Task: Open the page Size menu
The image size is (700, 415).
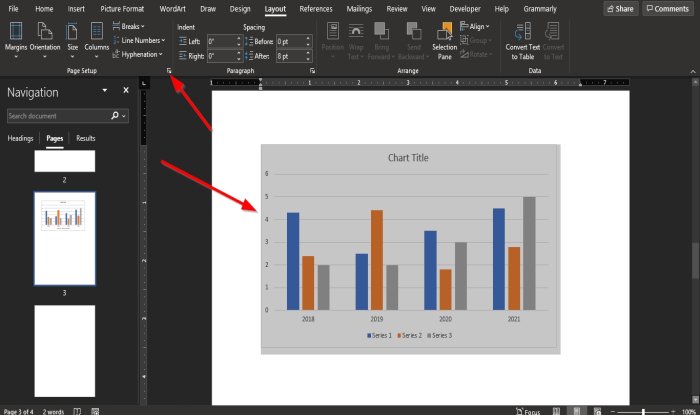Action: tap(73, 38)
